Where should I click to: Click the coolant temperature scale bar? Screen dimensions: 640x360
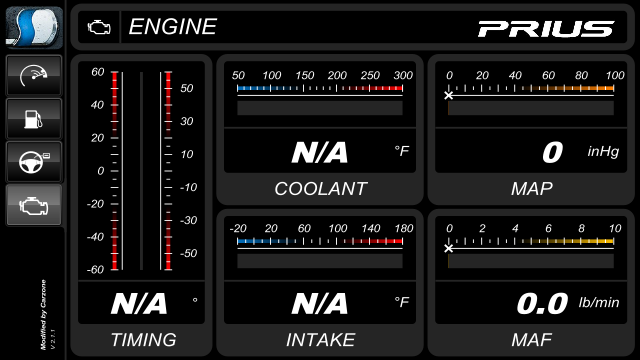320,88
